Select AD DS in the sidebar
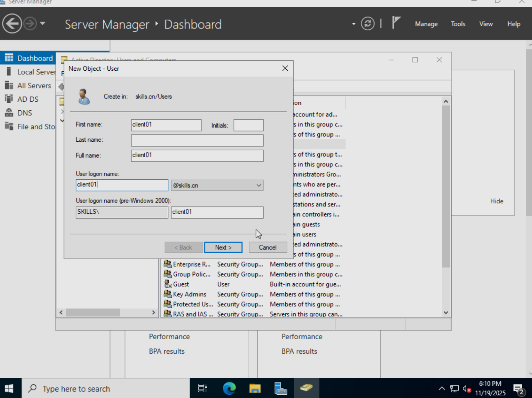The width and height of the screenshot is (532, 398). coord(28,99)
